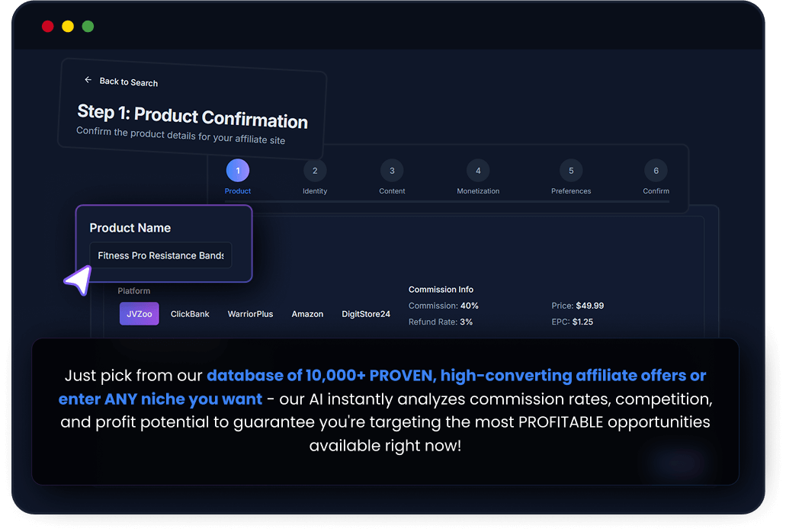Viewport: 786px width, 532px height.
Task: Click the purple cursor arrow graphic
Action: click(78, 280)
